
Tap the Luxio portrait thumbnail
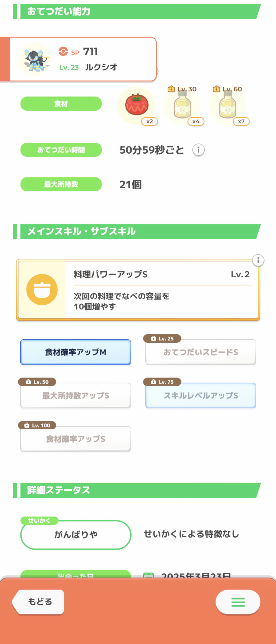[34, 60]
